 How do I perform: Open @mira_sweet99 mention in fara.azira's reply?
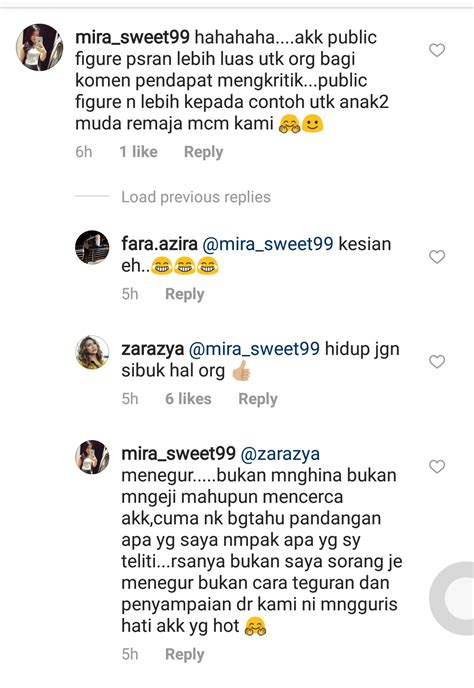coord(268,244)
